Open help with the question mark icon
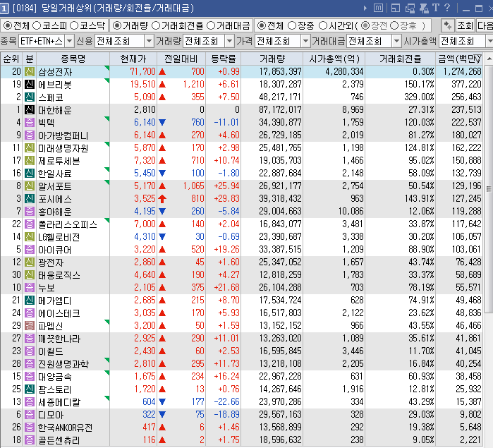 447,8
